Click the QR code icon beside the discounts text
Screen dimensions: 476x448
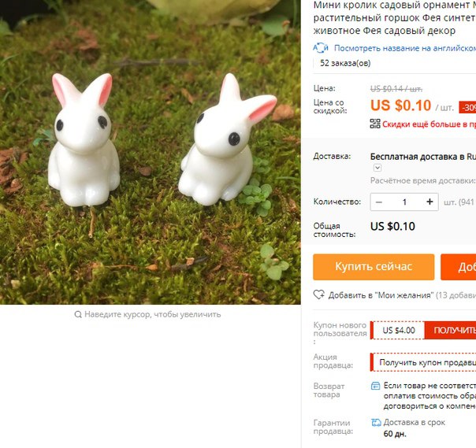tap(375, 124)
